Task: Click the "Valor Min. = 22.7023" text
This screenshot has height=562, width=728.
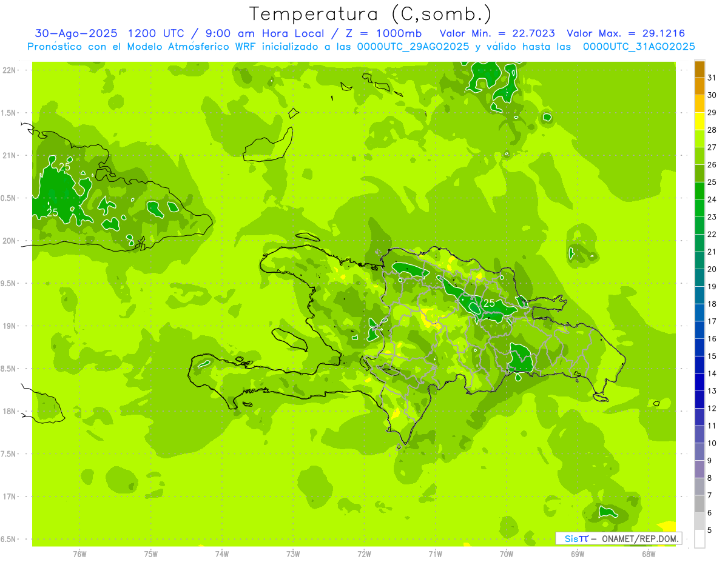Action: [x=497, y=33]
